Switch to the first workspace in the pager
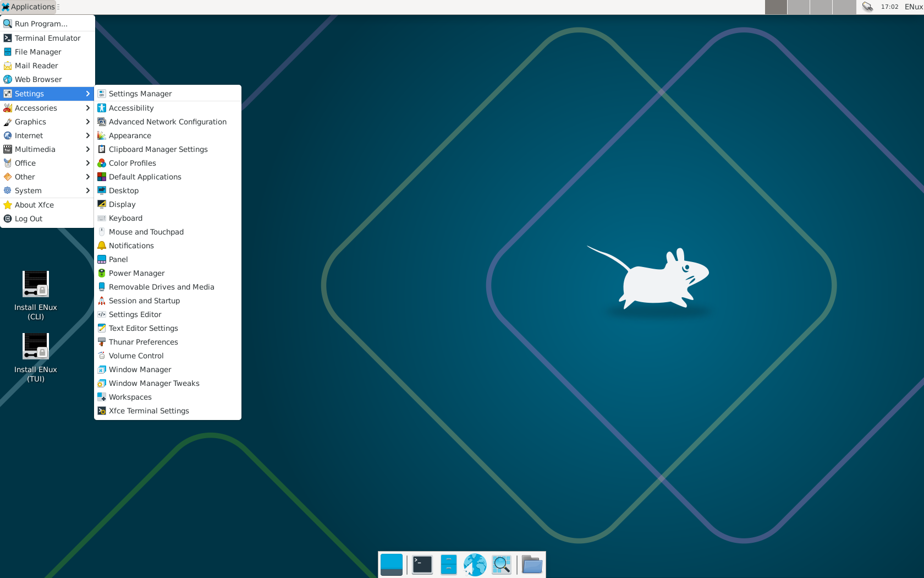 tap(776, 7)
